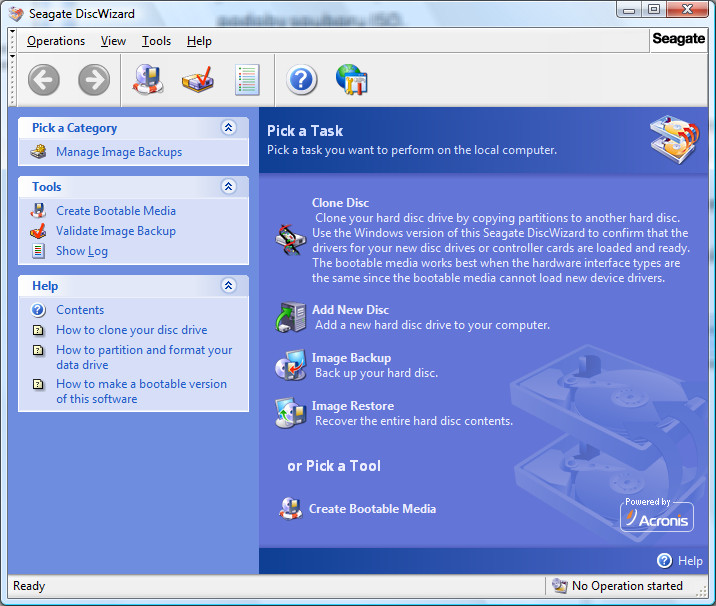716x606 pixels.
Task: Open the Help menu in menu bar
Action: (x=199, y=41)
